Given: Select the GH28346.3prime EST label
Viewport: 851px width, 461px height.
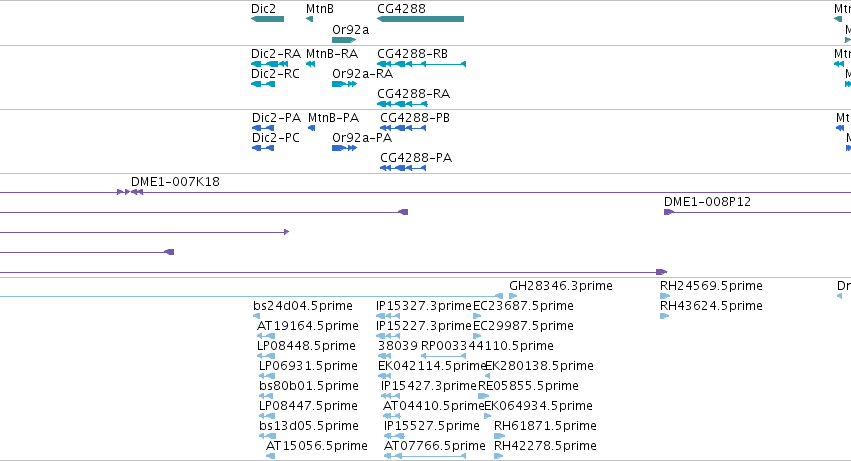Looking at the screenshot, I should point(561,286).
